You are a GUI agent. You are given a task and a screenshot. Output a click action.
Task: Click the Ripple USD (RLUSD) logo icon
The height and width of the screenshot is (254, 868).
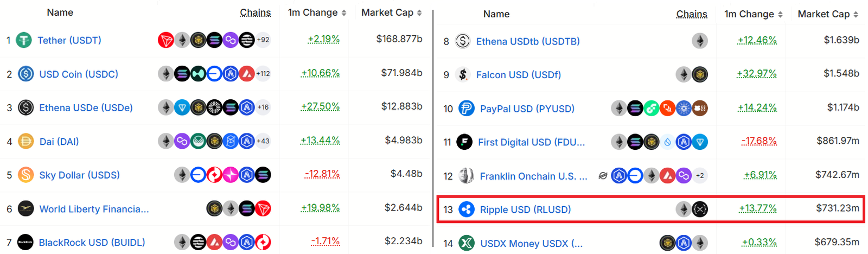click(467, 209)
